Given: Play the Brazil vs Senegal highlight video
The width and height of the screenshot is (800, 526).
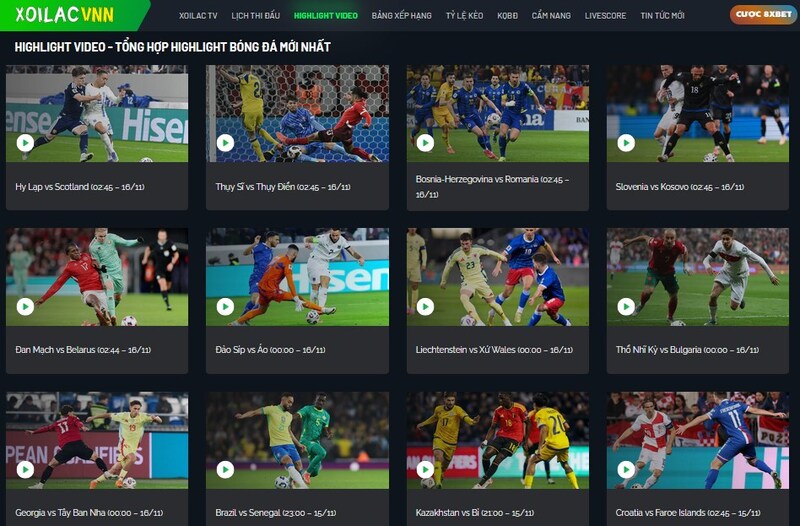Looking at the screenshot, I should [225, 469].
